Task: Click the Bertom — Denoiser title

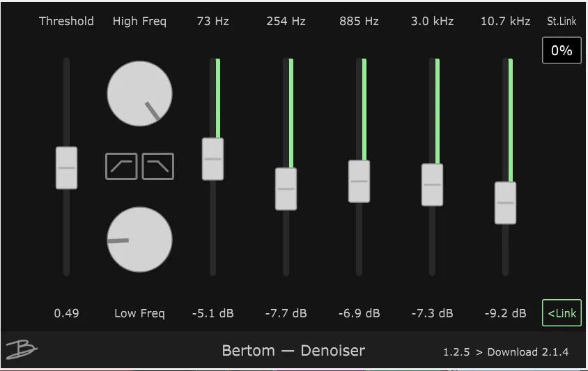Action: point(293,351)
